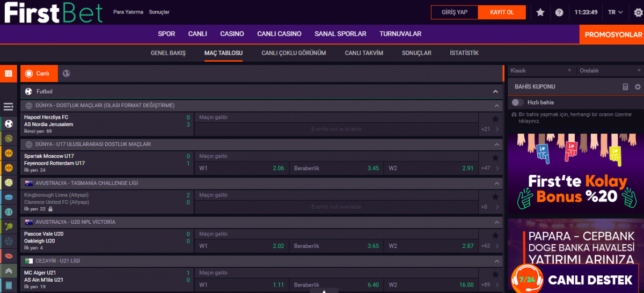Open the Para Yatırma link
Screen dimensions: 644x293
[x=128, y=12]
